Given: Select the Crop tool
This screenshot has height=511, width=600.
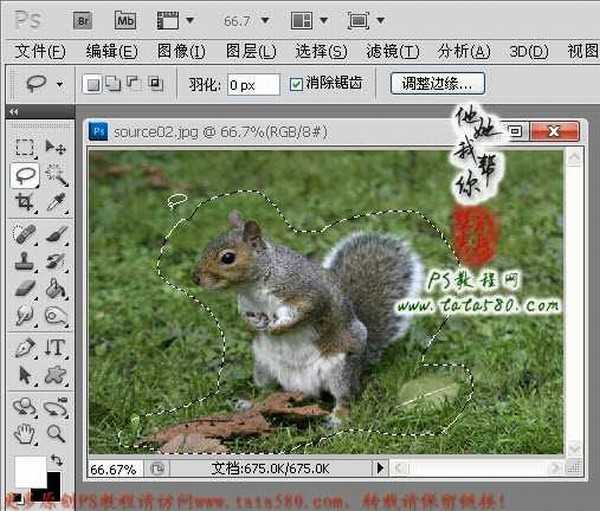Looking at the screenshot, I should (24, 203).
